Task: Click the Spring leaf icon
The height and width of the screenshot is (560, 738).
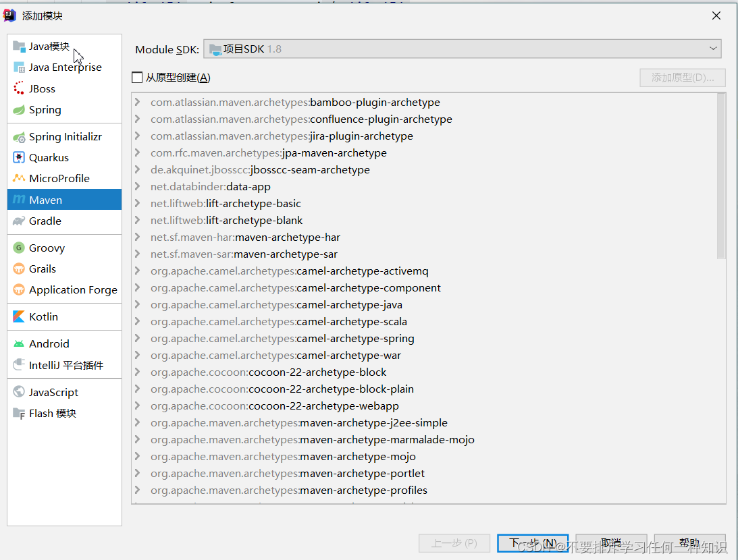Action: [19, 109]
